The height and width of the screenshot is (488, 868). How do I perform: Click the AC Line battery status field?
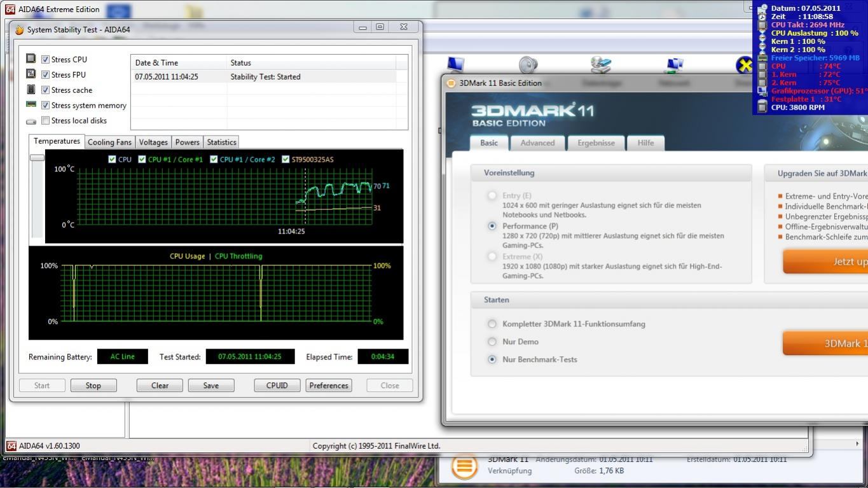tap(122, 356)
